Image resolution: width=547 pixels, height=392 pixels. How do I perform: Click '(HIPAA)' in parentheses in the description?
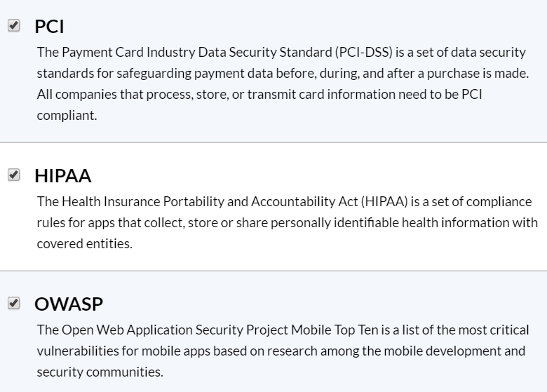coord(384,201)
